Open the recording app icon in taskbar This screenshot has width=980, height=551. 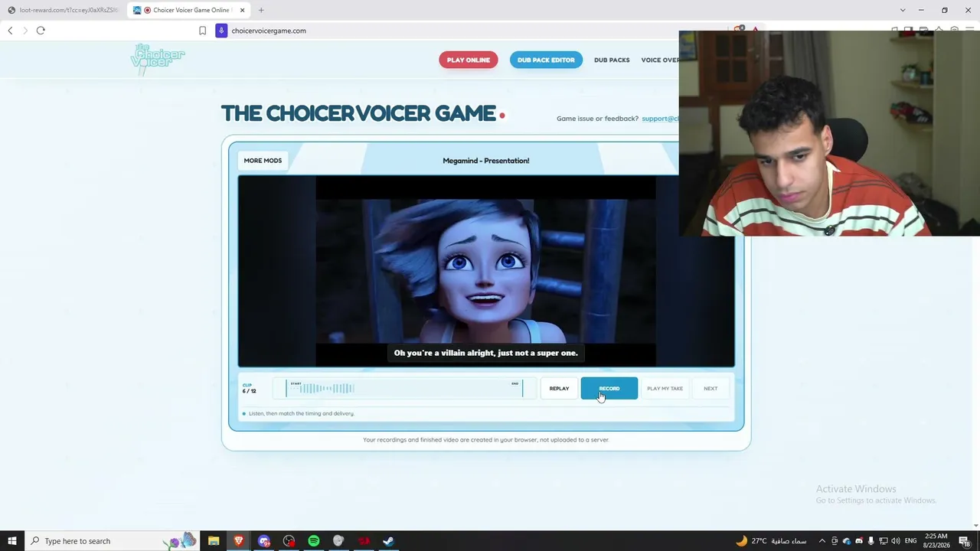289,541
